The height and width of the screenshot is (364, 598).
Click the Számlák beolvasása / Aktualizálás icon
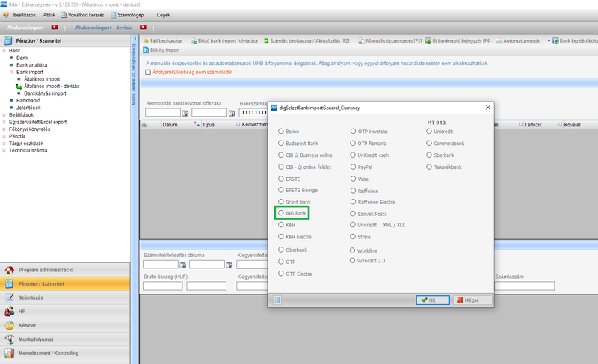tap(266, 41)
